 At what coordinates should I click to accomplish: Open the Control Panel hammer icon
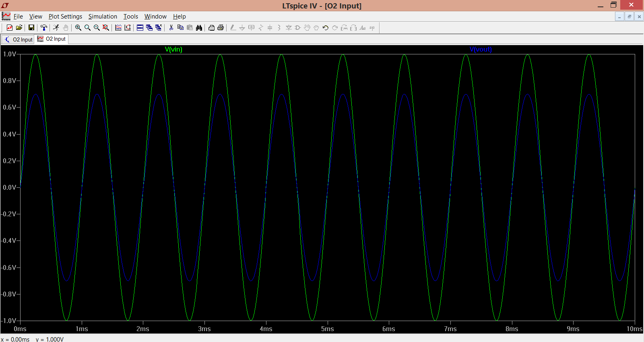44,28
